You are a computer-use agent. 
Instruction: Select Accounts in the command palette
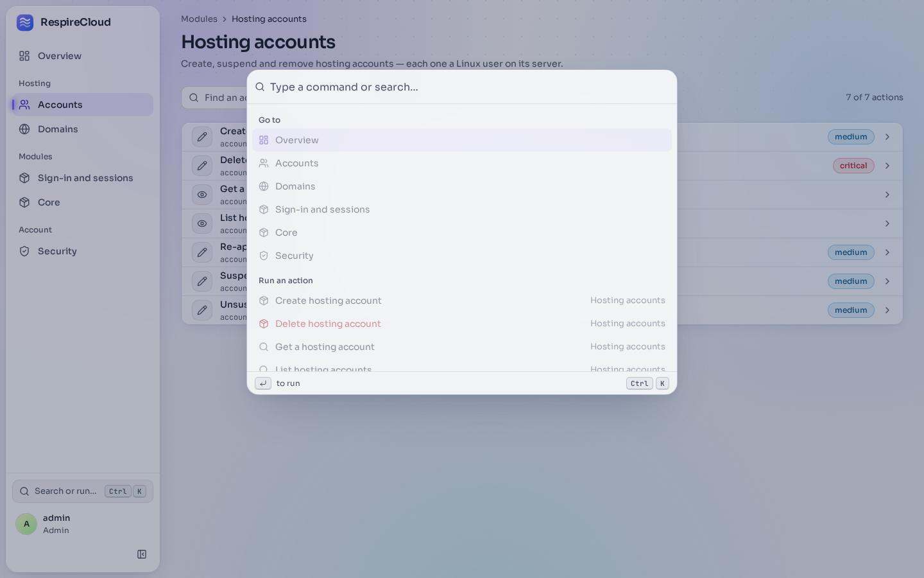(x=462, y=163)
